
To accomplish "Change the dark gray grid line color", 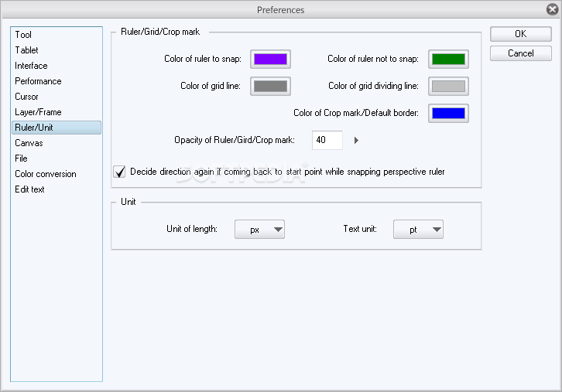I will pyautogui.click(x=270, y=87).
